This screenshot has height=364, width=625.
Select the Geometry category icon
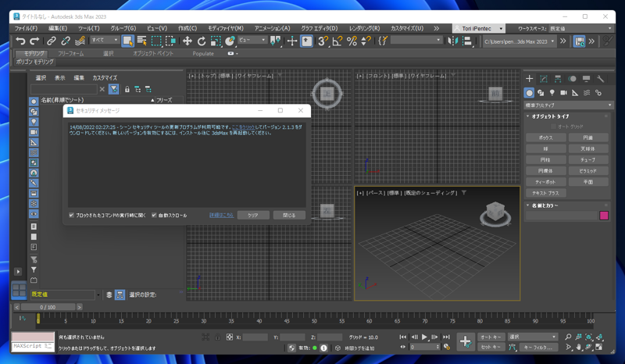[x=529, y=93]
